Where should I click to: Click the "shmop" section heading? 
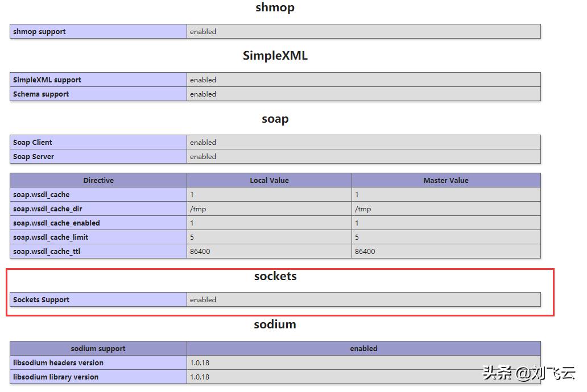[x=275, y=8]
